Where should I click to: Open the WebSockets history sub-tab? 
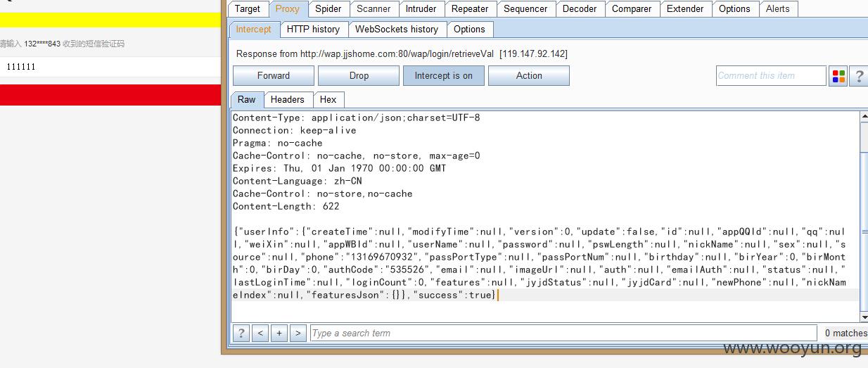(397, 30)
